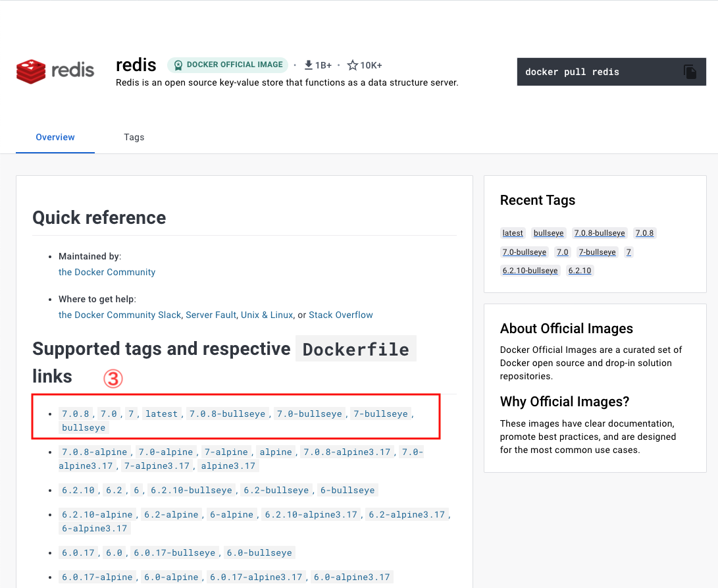Open the 6.2.10-alpine Dockerfile link
Screen dimensions: 718x588
(x=97, y=515)
